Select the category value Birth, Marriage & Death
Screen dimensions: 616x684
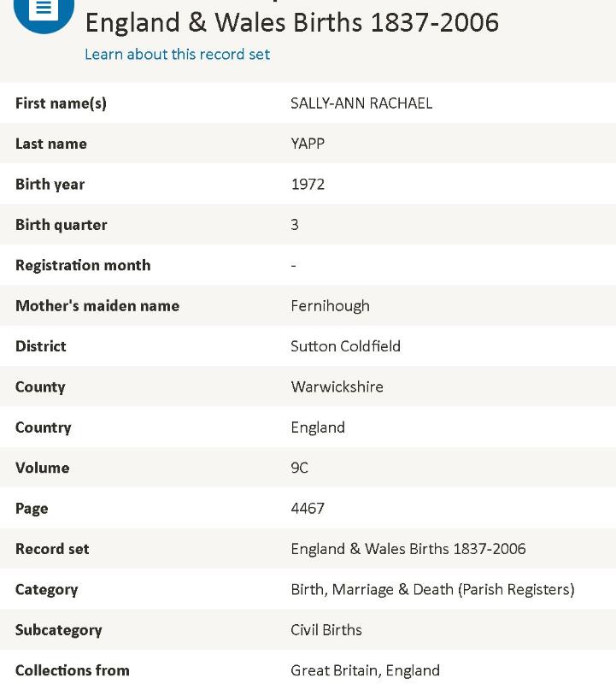coord(432,589)
